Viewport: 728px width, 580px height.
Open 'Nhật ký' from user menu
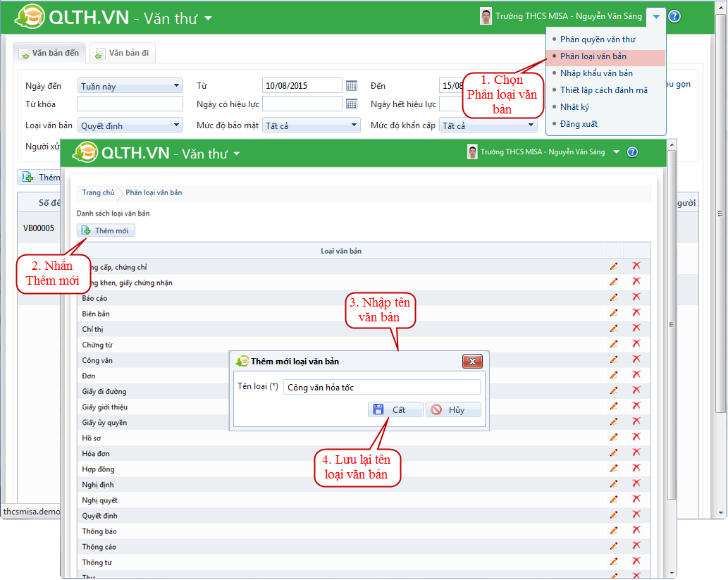click(574, 107)
